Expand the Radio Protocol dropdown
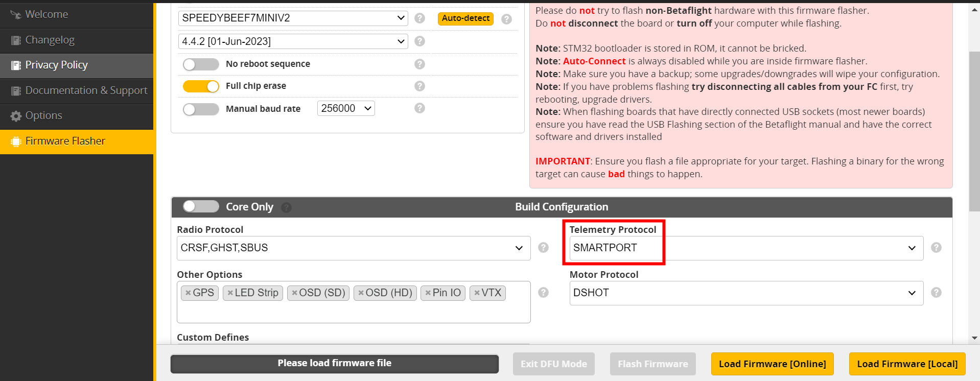 click(x=354, y=248)
